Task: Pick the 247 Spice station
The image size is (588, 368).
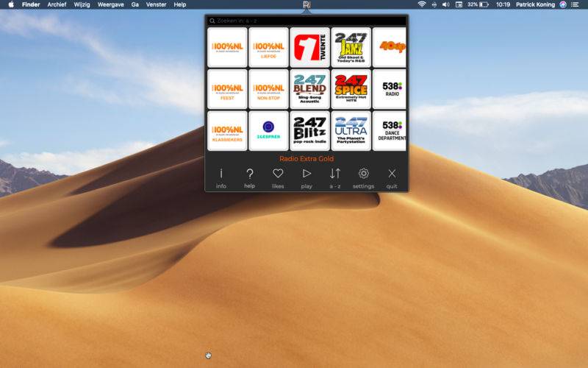Action: pyautogui.click(x=351, y=89)
